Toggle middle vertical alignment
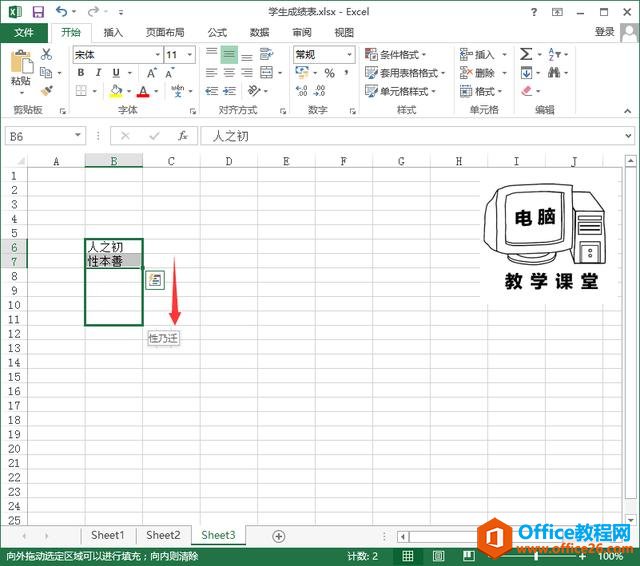 click(x=229, y=54)
